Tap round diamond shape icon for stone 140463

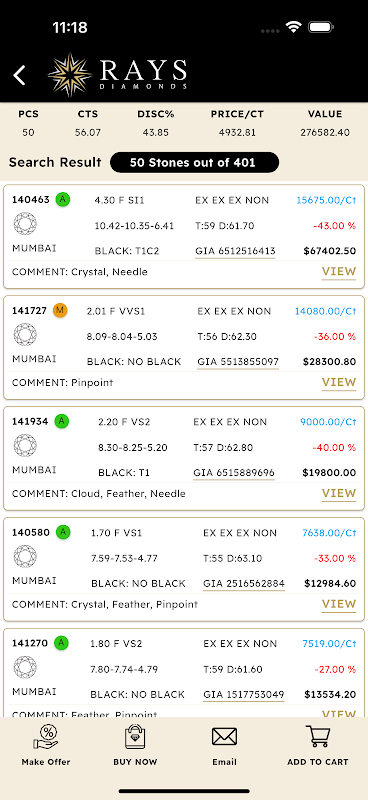tap(25, 224)
